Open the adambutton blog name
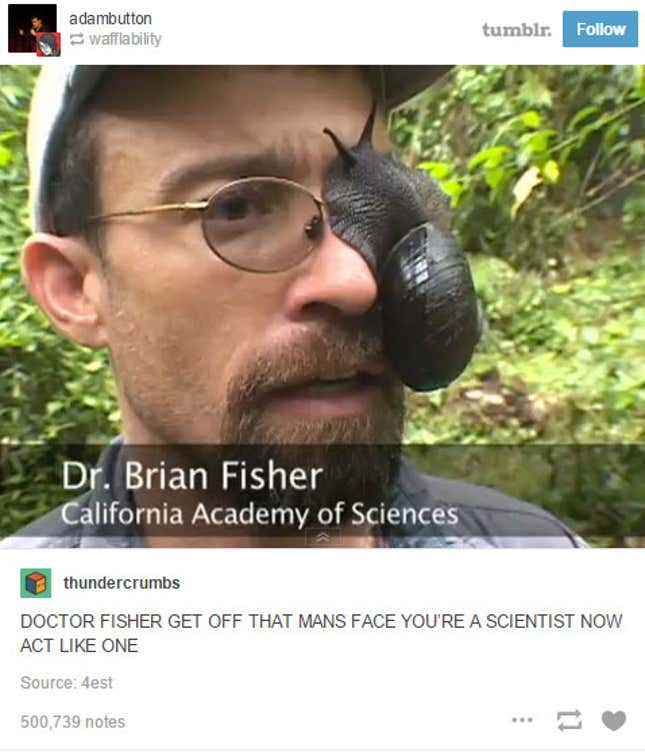Viewport: 645px width, 752px height. 110,18
